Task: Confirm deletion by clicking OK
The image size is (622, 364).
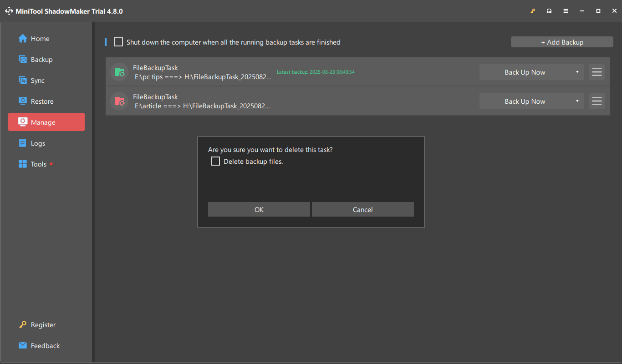Action: pos(259,209)
